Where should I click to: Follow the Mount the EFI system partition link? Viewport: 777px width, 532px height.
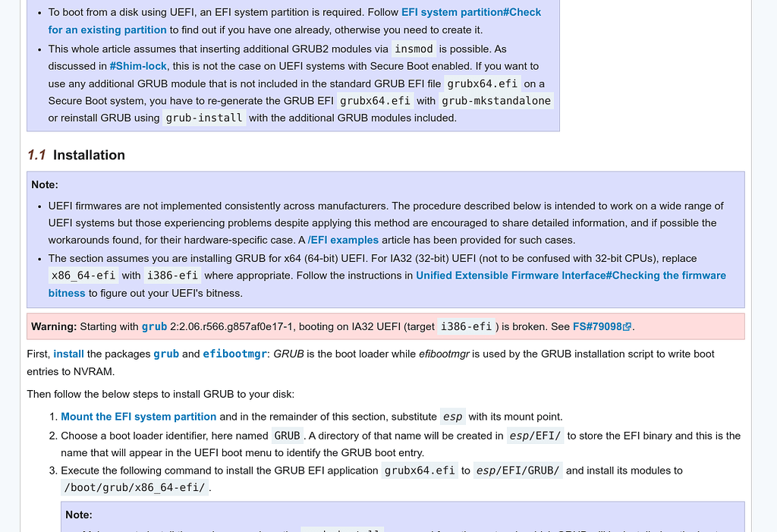pyautogui.click(x=138, y=416)
